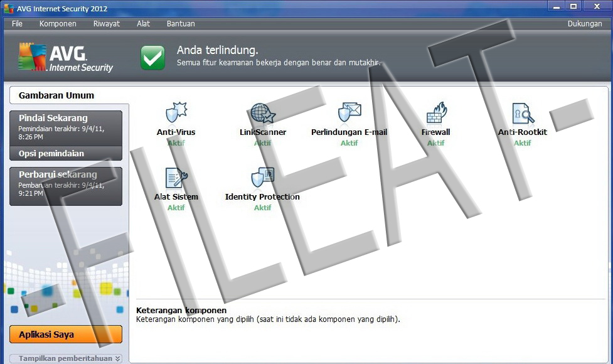Click the AVG title bar app icon

[9, 8]
